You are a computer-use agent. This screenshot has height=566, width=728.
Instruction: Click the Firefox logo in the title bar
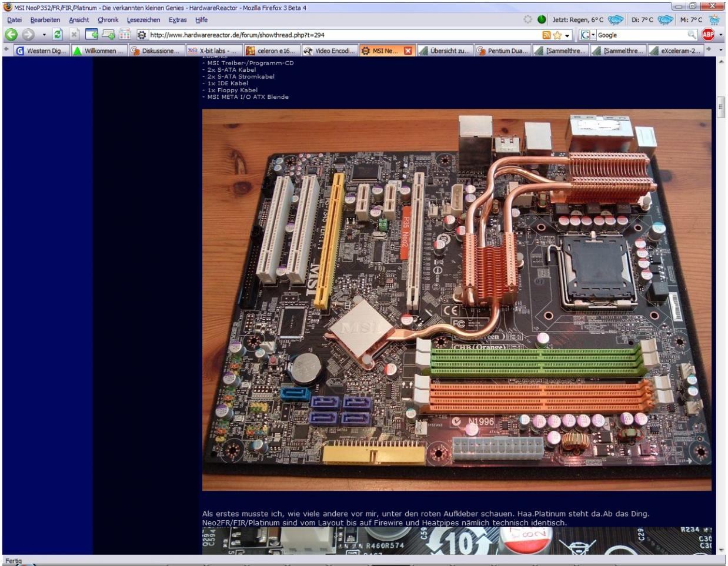click(x=7, y=7)
